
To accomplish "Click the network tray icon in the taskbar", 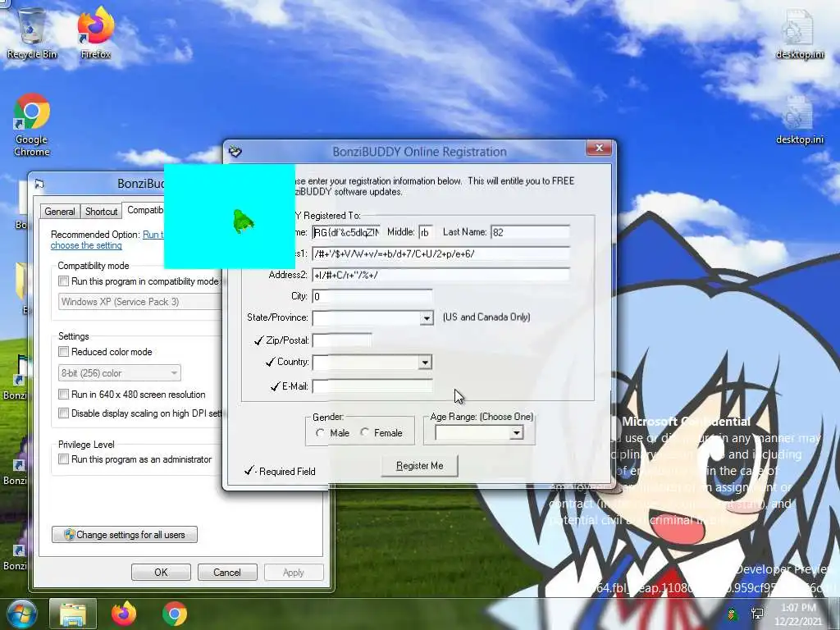I will click(x=757, y=614).
